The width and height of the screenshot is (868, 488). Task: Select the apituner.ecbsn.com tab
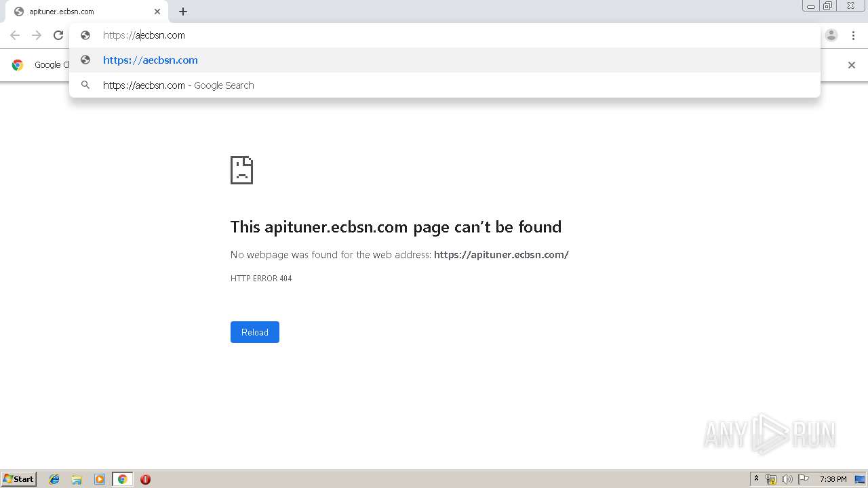pyautogui.click(x=87, y=12)
